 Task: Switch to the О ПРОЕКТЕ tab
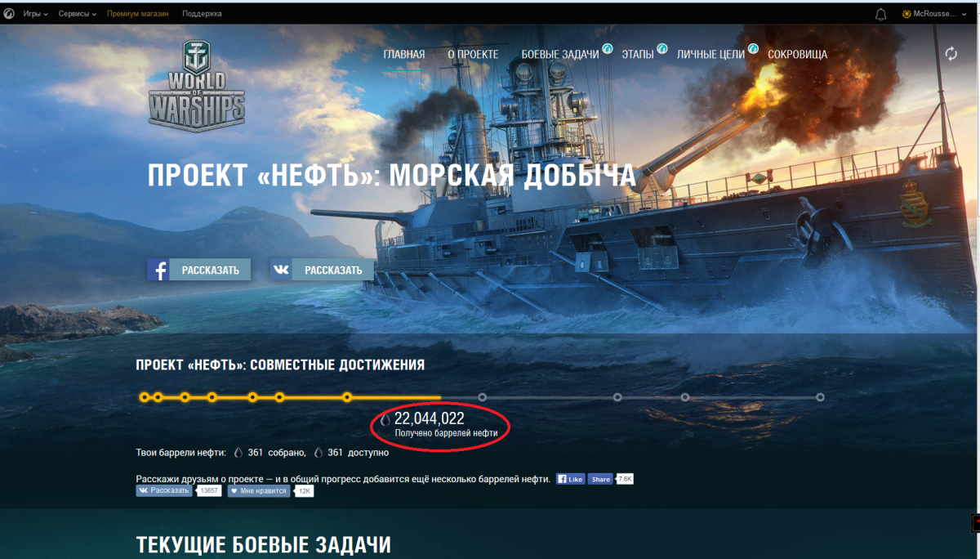tap(473, 55)
